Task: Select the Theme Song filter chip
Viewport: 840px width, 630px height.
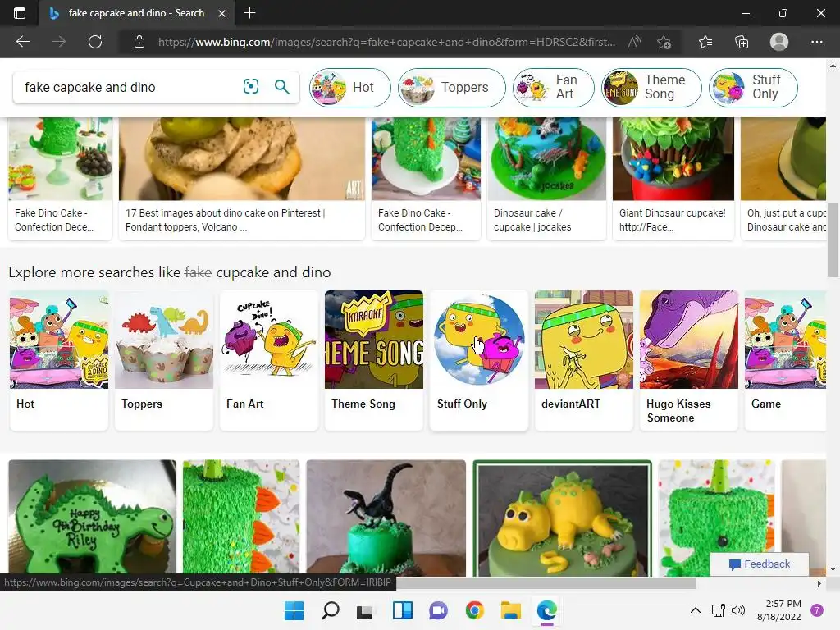Action: 651,87
